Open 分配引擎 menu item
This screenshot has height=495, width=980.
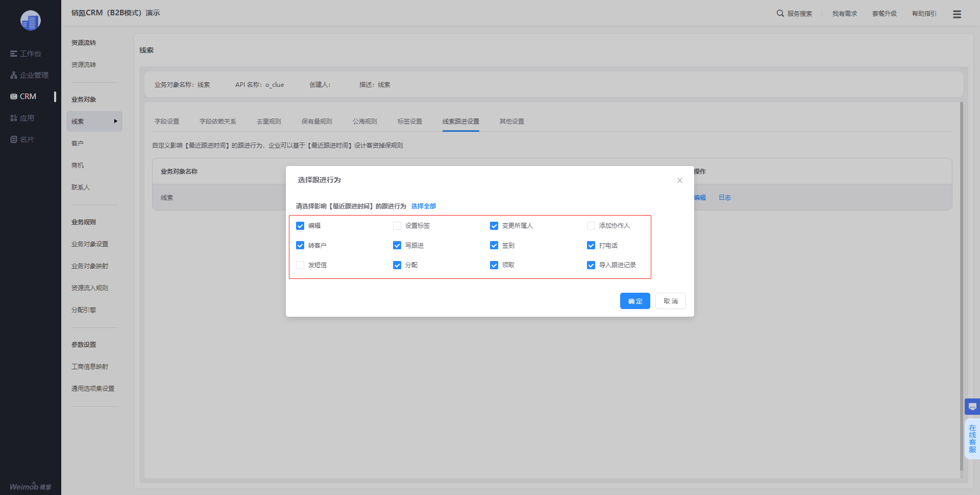[x=84, y=310]
